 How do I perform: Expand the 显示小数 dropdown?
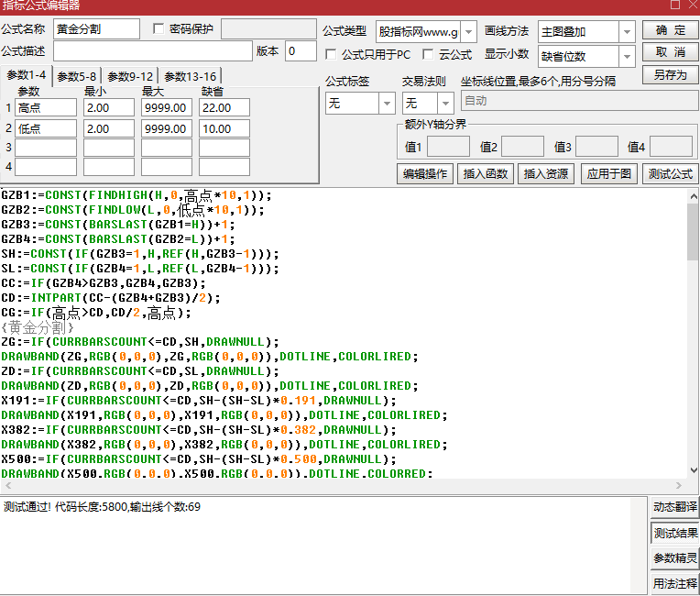pyautogui.click(x=627, y=57)
